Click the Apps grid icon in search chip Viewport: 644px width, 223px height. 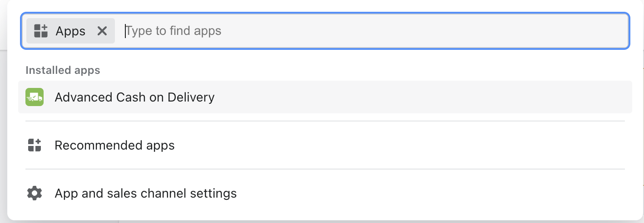pyautogui.click(x=41, y=31)
